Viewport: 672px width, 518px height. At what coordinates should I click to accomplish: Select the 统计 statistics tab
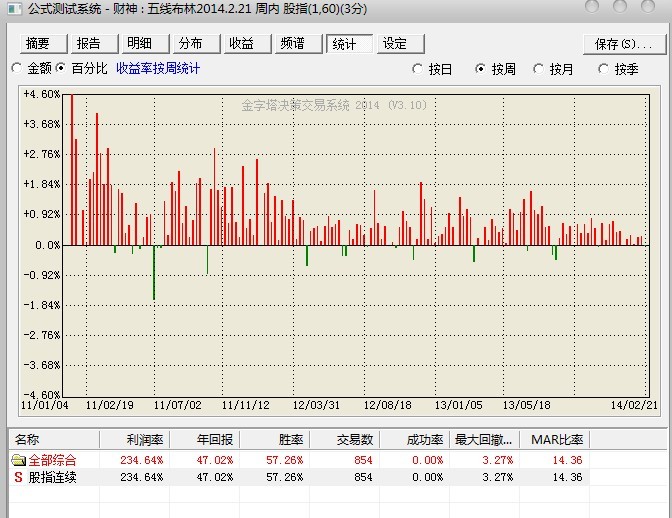point(349,43)
